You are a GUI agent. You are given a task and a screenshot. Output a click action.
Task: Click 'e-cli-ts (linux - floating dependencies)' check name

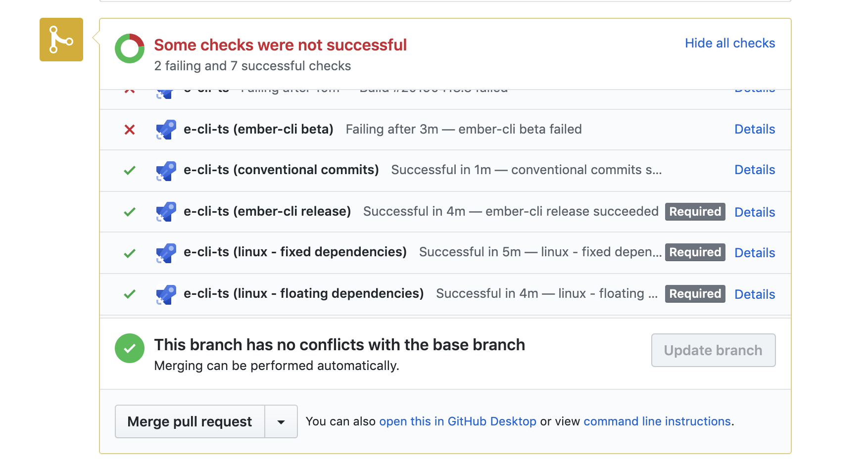point(303,293)
